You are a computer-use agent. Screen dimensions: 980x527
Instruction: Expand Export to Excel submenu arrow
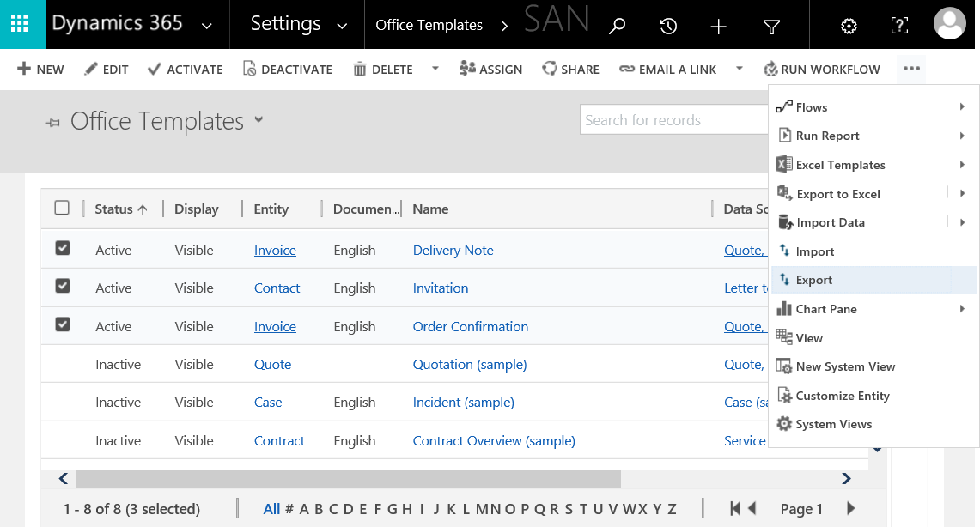(963, 194)
